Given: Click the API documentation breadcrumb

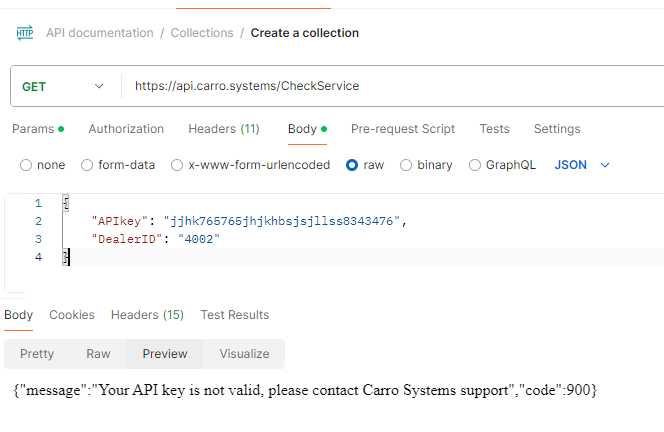Looking at the screenshot, I should [100, 33].
